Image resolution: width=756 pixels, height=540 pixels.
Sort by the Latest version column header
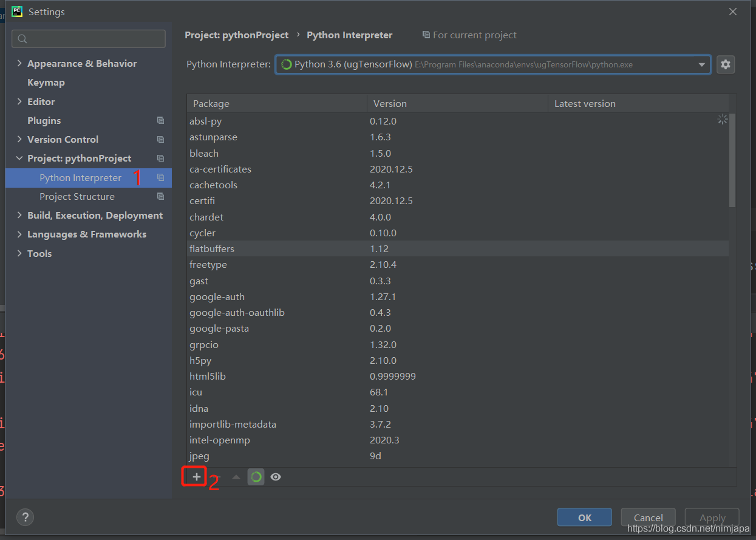pyautogui.click(x=638, y=103)
